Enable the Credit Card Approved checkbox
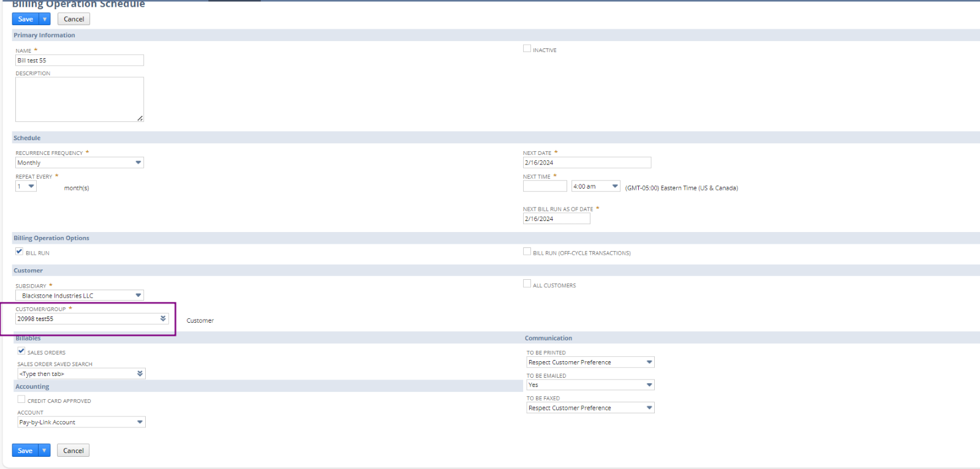 pos(21,399)
